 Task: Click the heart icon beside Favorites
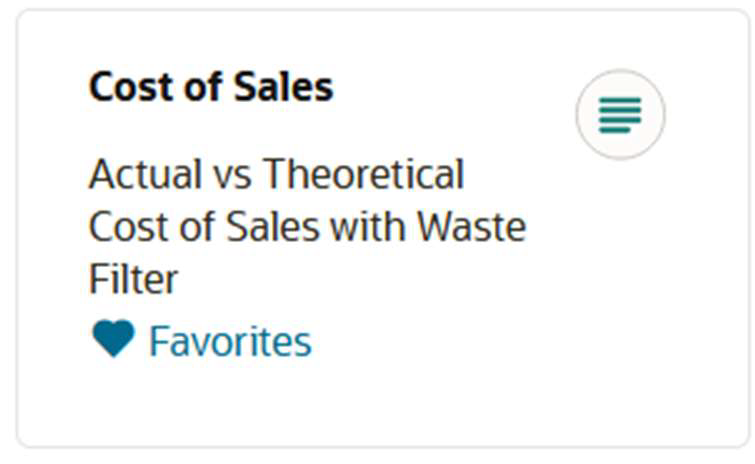(112, 340)
